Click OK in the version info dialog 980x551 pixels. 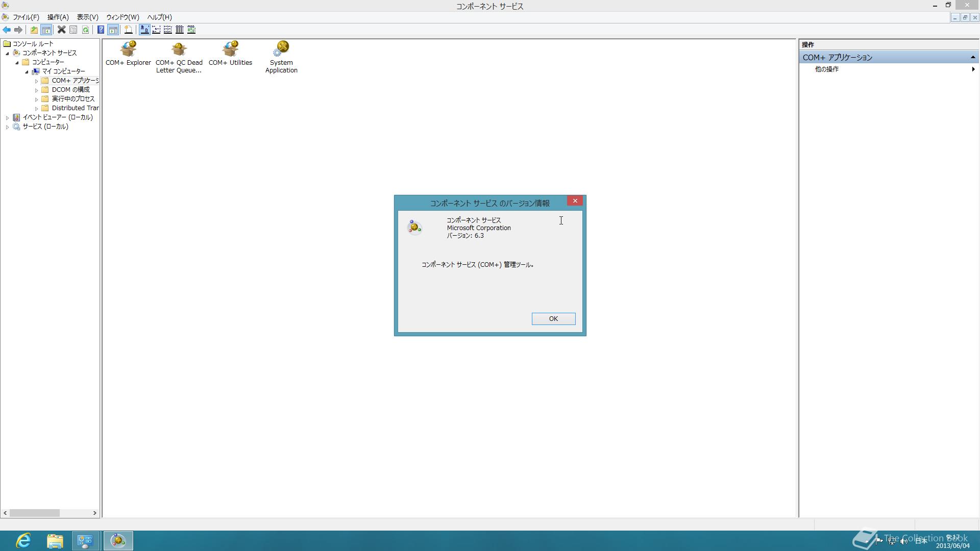[x=553, y=318]
